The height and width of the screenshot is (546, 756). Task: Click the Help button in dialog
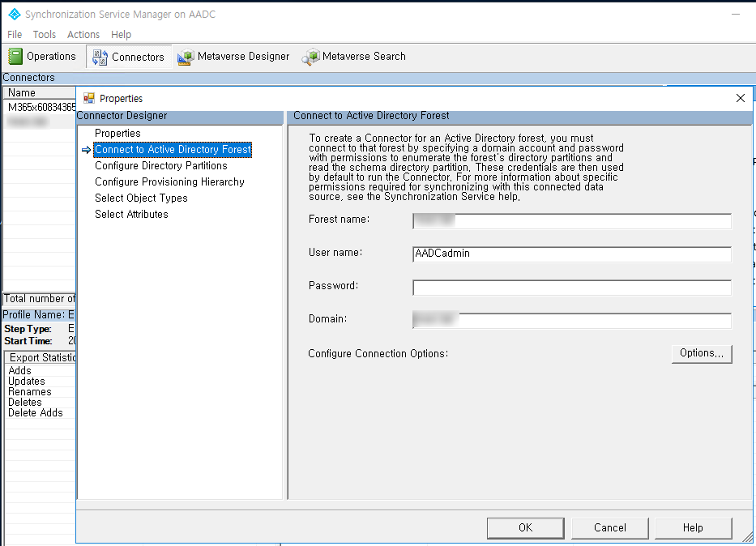coord(693,527)
